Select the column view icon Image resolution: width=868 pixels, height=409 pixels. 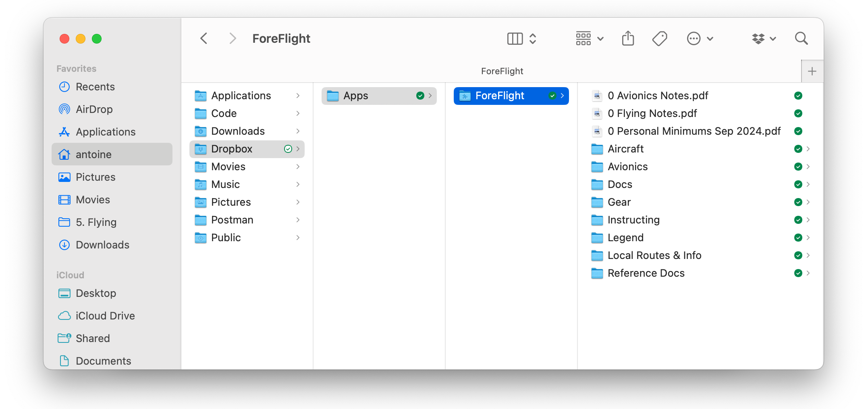click(x=514, y=38)
